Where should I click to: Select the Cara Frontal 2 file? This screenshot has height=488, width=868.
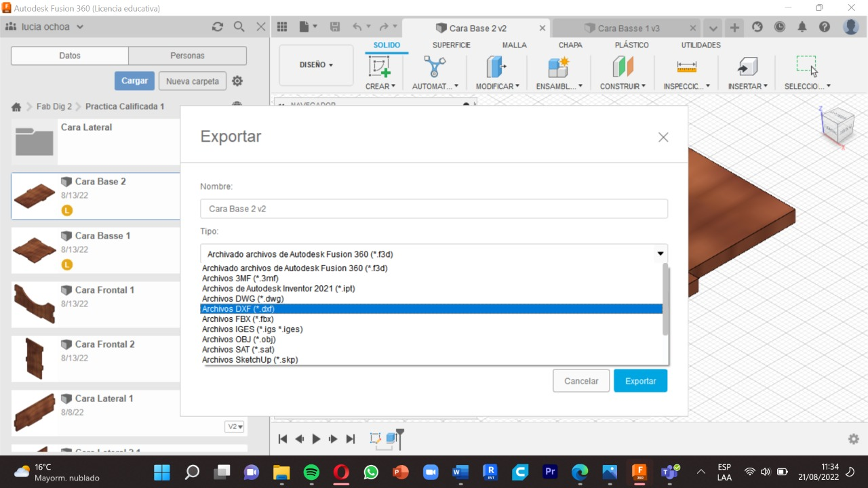[96, 359]
